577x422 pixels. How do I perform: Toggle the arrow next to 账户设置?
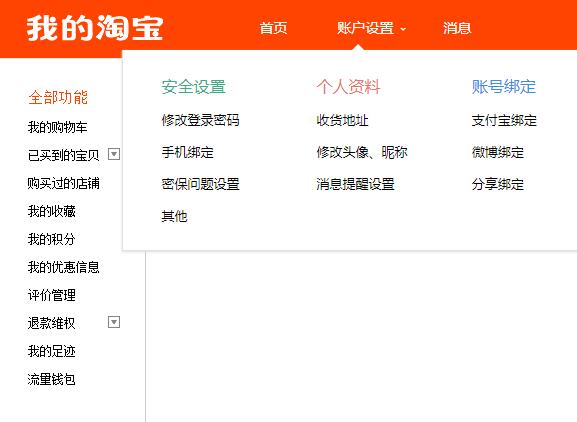tap(403, 29)
